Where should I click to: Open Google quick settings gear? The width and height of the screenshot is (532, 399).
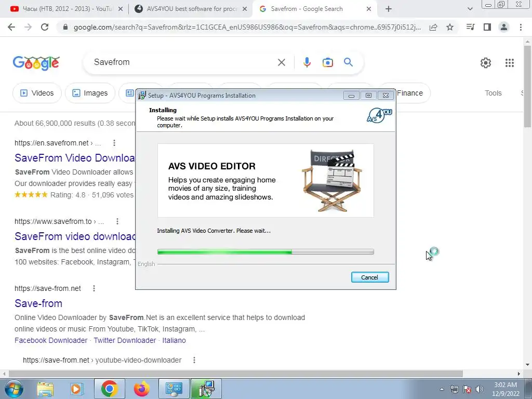[486, 63]
